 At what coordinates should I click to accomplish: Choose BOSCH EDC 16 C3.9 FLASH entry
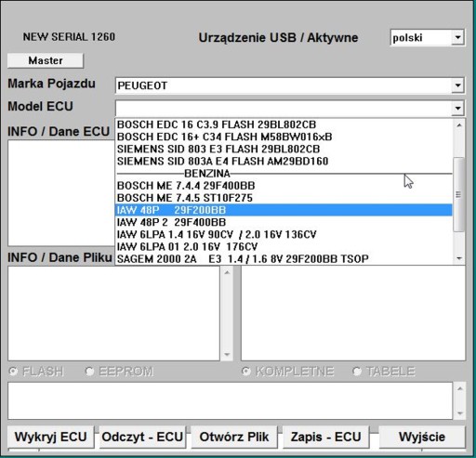tap(284, 124)
